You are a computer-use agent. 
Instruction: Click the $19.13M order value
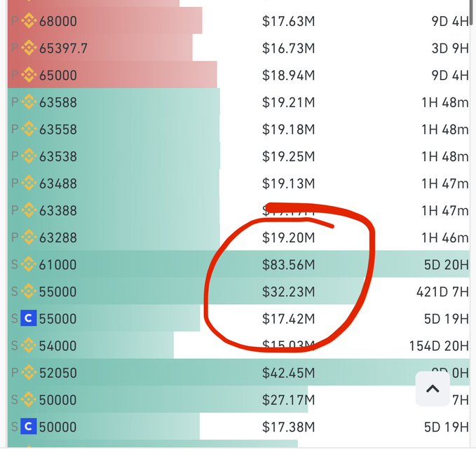288,184
